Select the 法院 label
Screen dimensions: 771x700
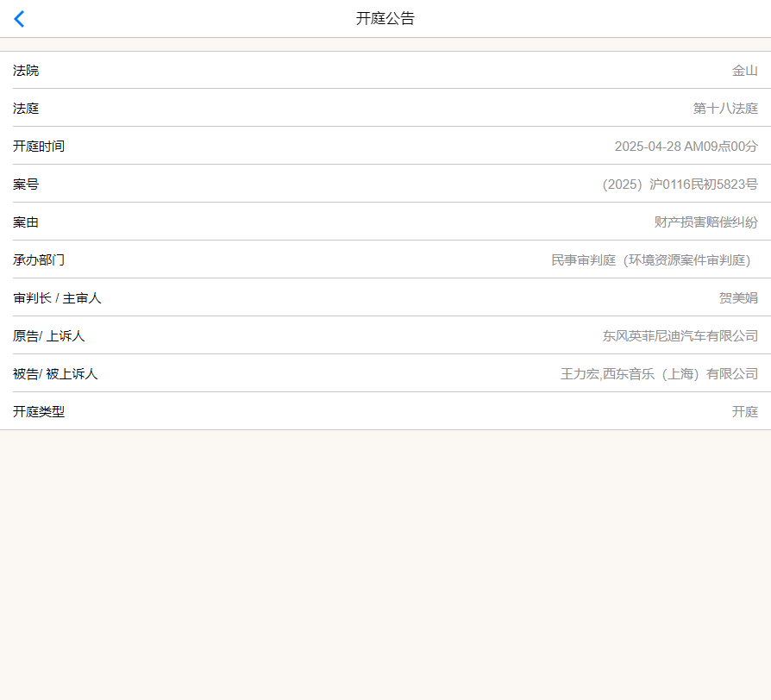coord(26,71)
